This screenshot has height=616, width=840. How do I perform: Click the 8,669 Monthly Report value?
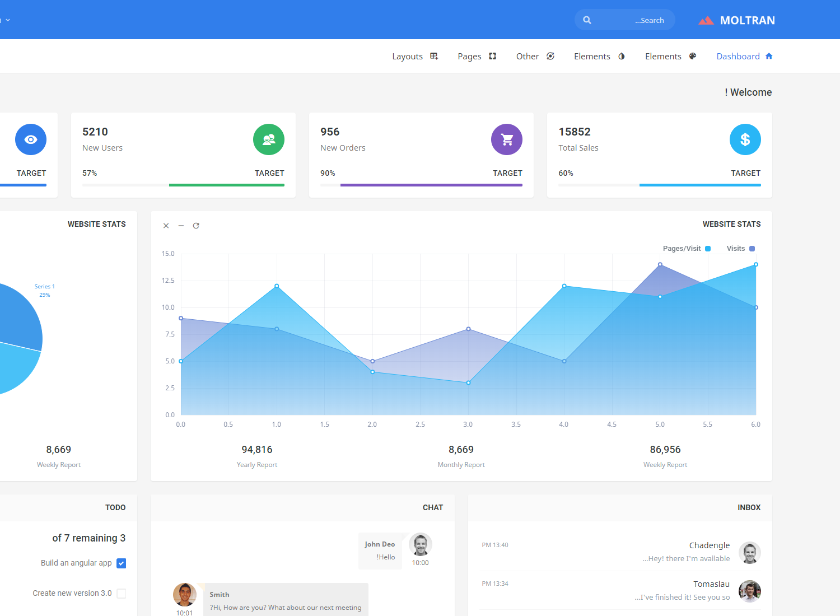461,450
